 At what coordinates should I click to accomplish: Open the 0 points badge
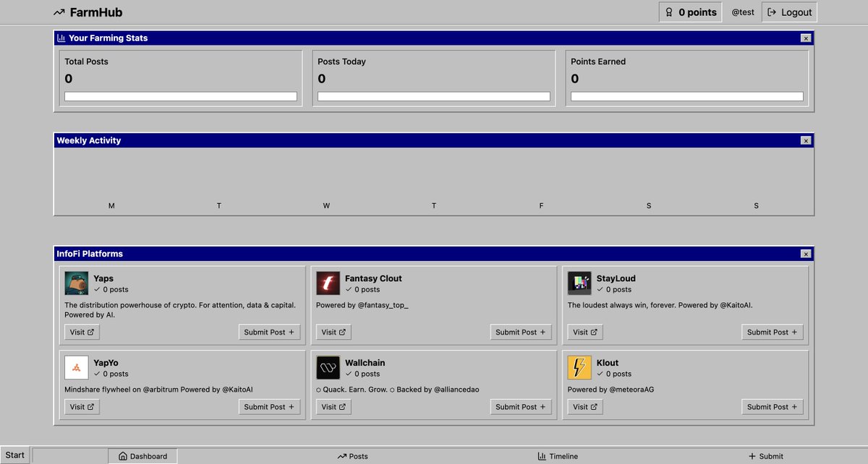[x=690, y=12]
